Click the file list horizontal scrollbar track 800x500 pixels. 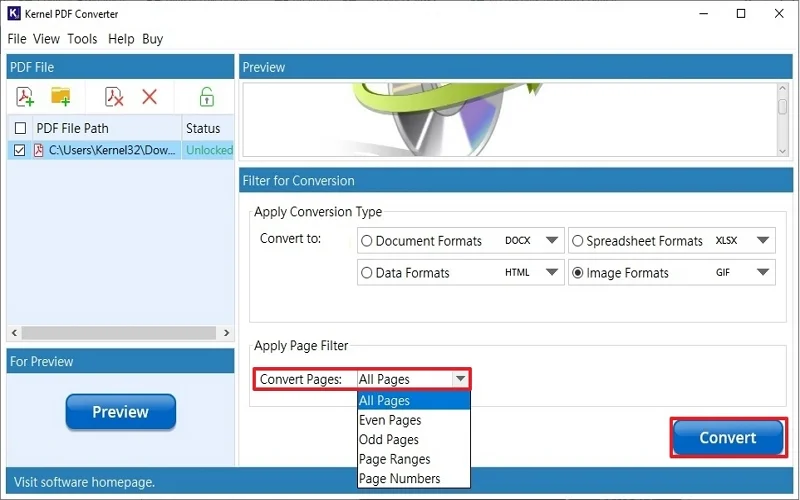pyautogui.click(x=119, y=333)
